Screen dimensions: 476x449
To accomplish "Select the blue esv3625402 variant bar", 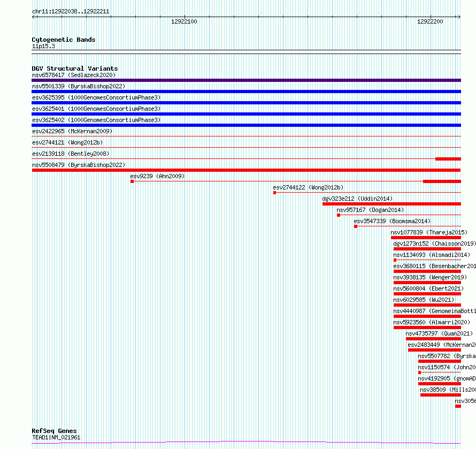I will 246,125.
